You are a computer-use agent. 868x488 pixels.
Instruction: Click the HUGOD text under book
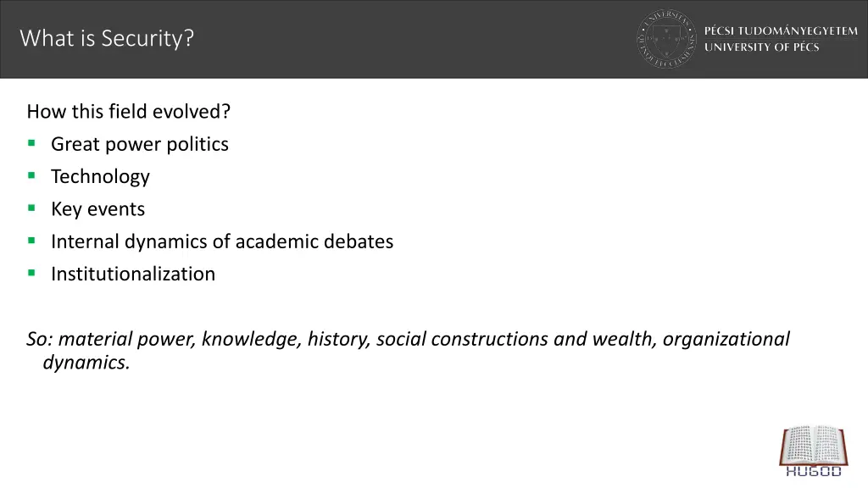[813, 471]
